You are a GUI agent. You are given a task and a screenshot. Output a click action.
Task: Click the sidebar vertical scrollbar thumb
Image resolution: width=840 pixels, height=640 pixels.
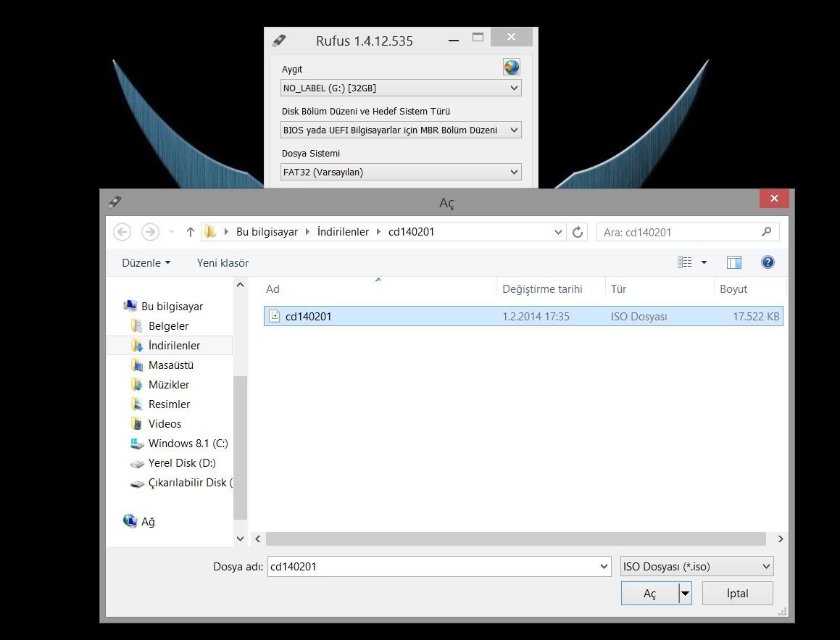241,448
